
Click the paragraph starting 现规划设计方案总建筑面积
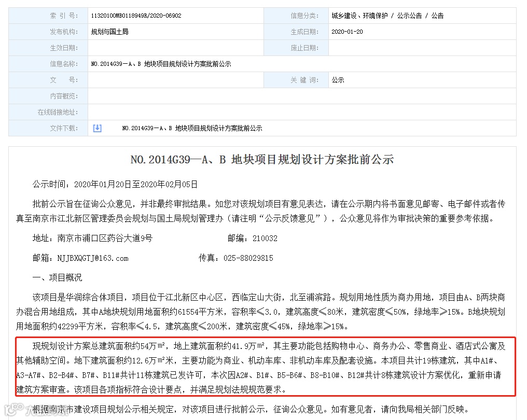tap(261, 368)
